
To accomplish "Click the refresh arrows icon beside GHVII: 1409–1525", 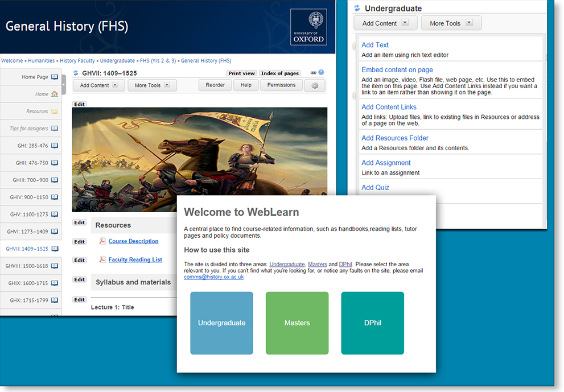I will click(x=76, y=73).
